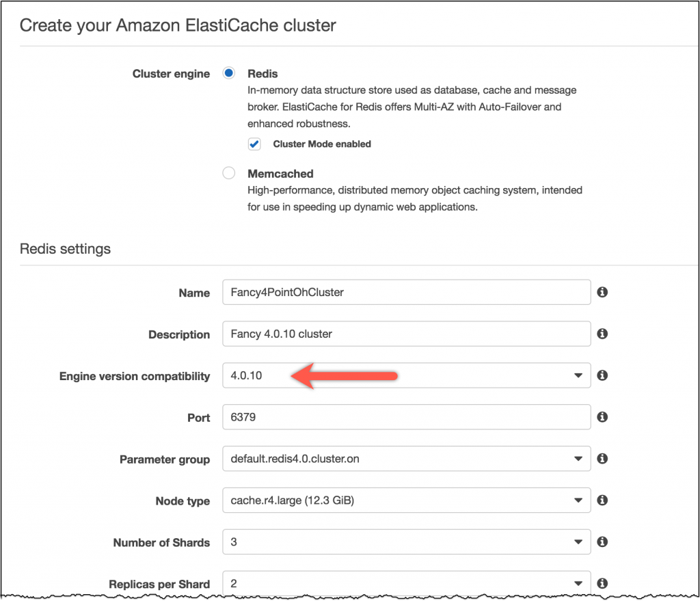Select the Memcached cluster engine
Screen dimensions: 700x601
pyautogui.click(x=228, y=173)
